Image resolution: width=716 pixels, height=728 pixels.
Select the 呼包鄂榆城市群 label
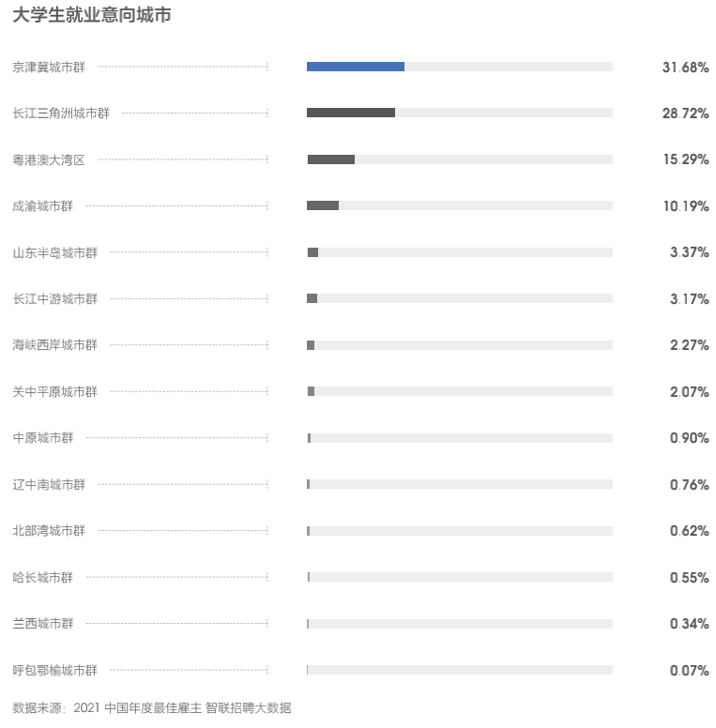coord(54,670)
